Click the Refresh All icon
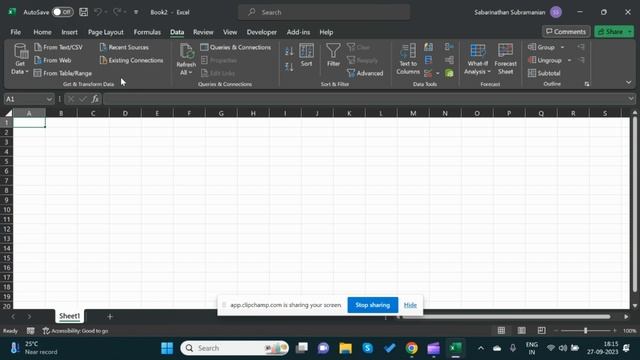This screenshot has width=640, height=360. click(x=186, y=51)
